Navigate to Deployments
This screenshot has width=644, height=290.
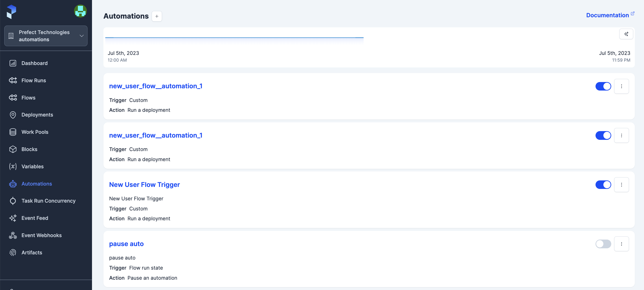coord(37,115)
